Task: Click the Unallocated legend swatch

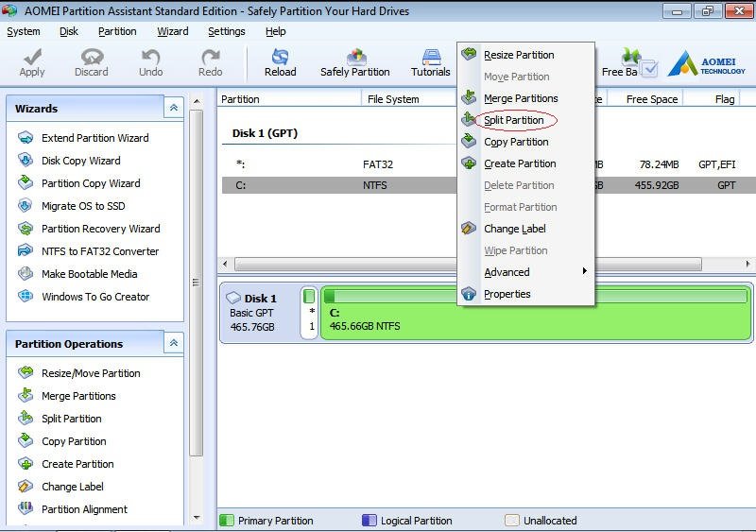Action: pyautogui.click(x=511, y=520)
